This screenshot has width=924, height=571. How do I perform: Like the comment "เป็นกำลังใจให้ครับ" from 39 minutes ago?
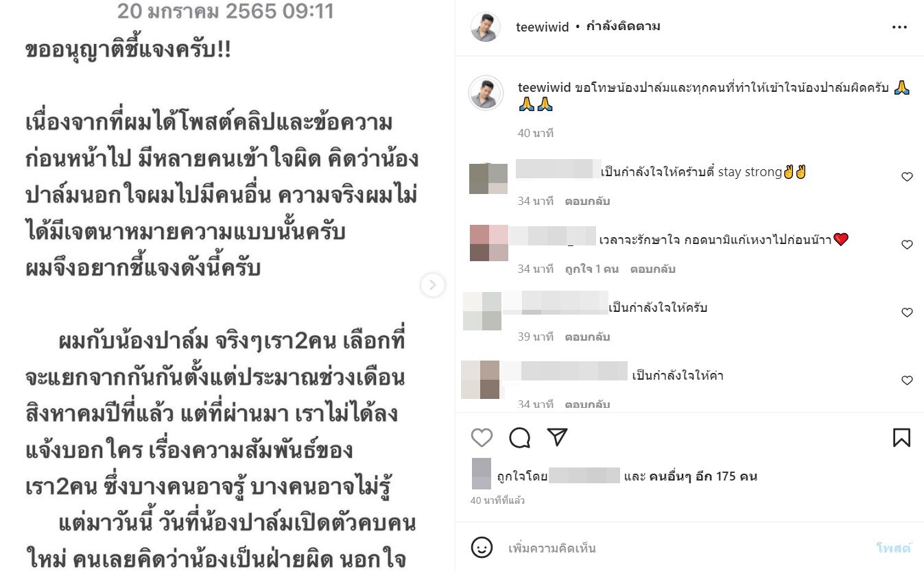tap(907, 313)
